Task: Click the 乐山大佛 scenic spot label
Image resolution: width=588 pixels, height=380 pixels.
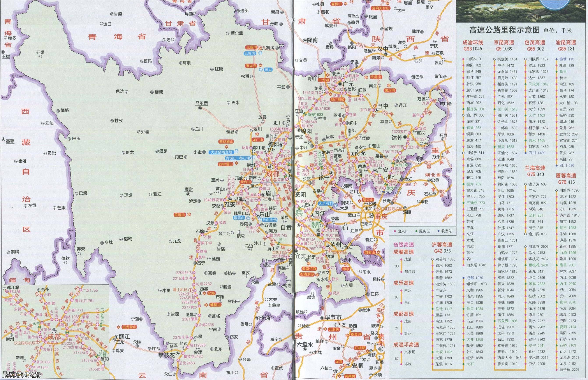Action: (x=269, y=220)
